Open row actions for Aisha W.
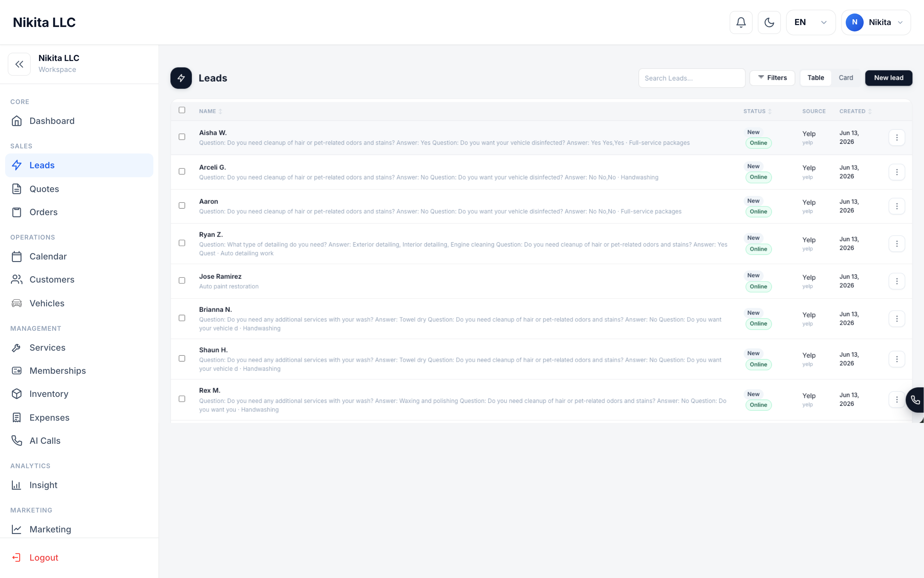The height and width of the screenshot is (578, 924). coord(896,138)
